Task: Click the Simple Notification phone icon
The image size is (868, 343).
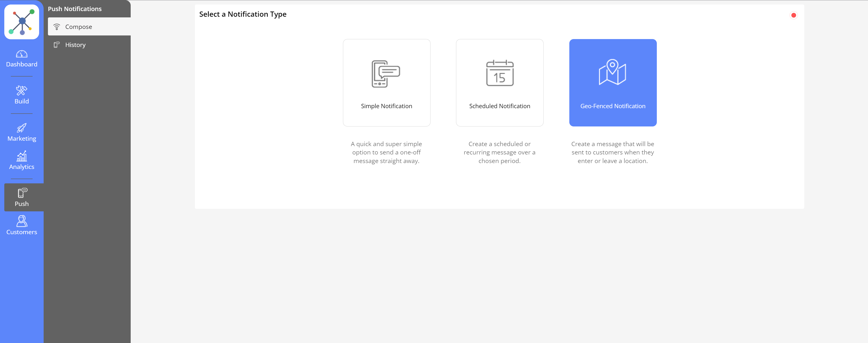Action: pos(386,74)
